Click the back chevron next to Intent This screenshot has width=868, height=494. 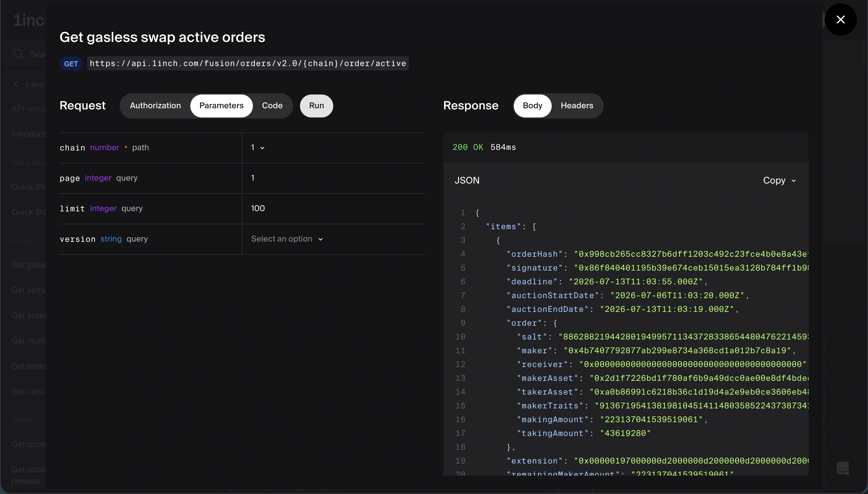pos(16,84)
